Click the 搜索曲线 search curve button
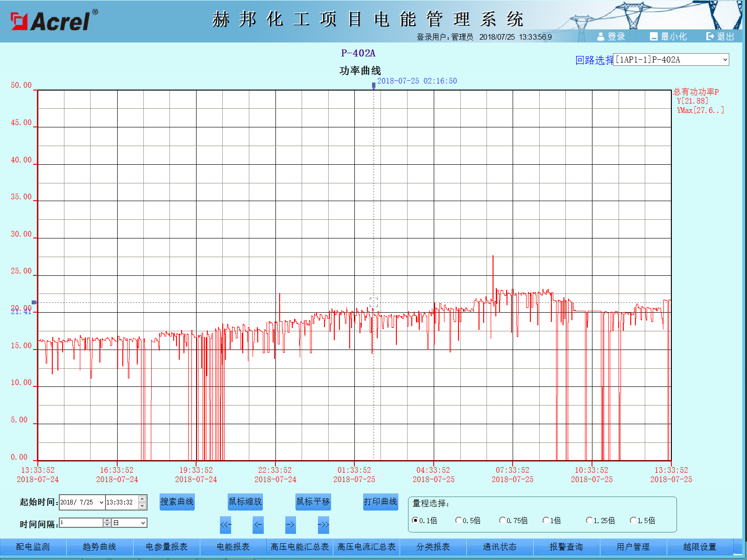747x560 pixels. (177, 502)
